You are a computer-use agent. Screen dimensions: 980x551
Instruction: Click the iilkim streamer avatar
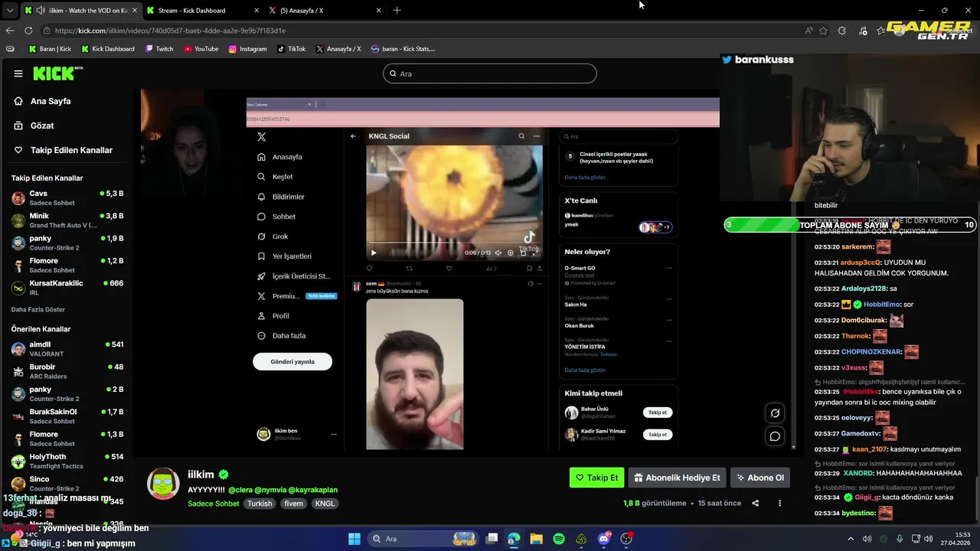pos(163,483)
